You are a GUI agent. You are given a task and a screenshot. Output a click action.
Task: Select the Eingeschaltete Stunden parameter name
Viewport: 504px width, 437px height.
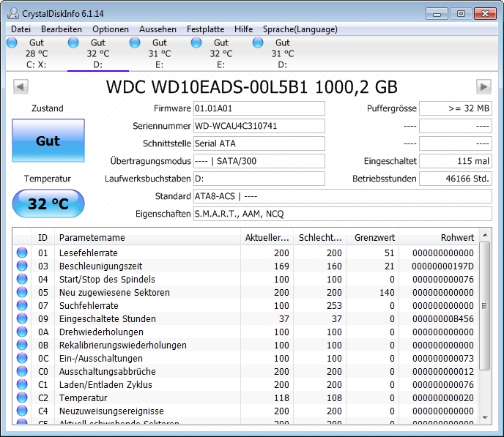(108, 319)
